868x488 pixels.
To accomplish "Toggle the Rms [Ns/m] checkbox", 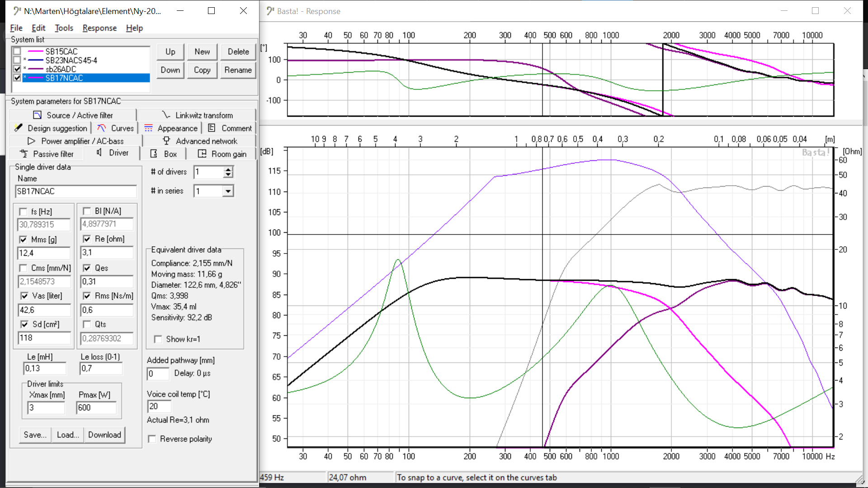I will pyautogui.click(x=87, y=296).
